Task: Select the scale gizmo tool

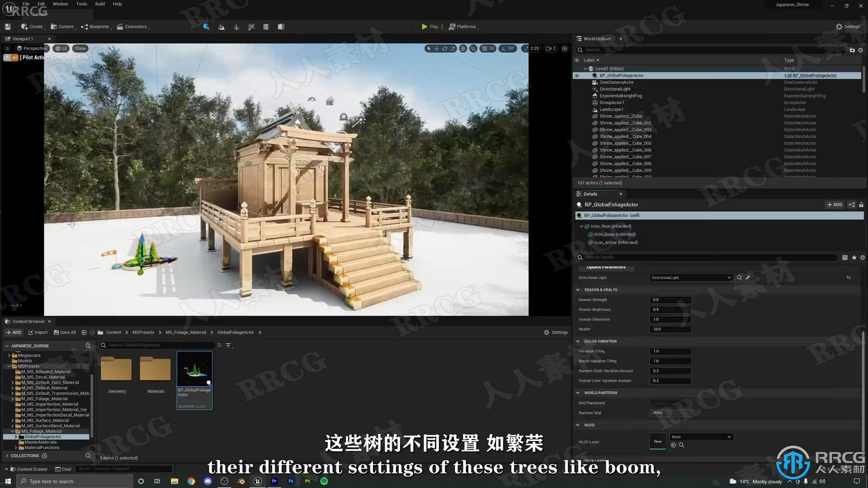Action: click(453, 48)
